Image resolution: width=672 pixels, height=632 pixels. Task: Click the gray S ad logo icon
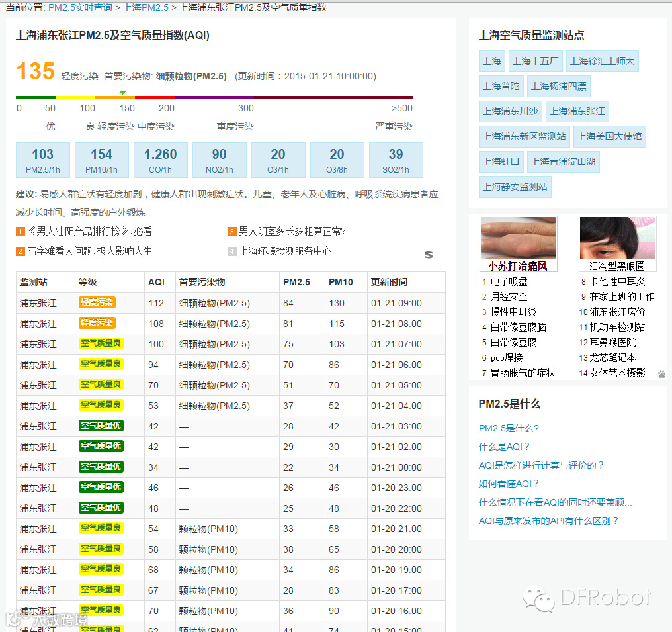click(429, 255)
